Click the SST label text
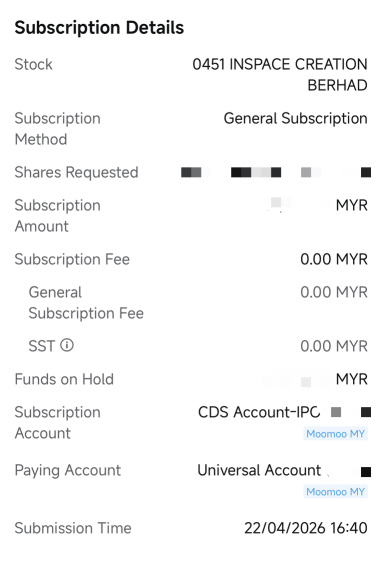This screenshot has height=571, width=385. point(42,346)
